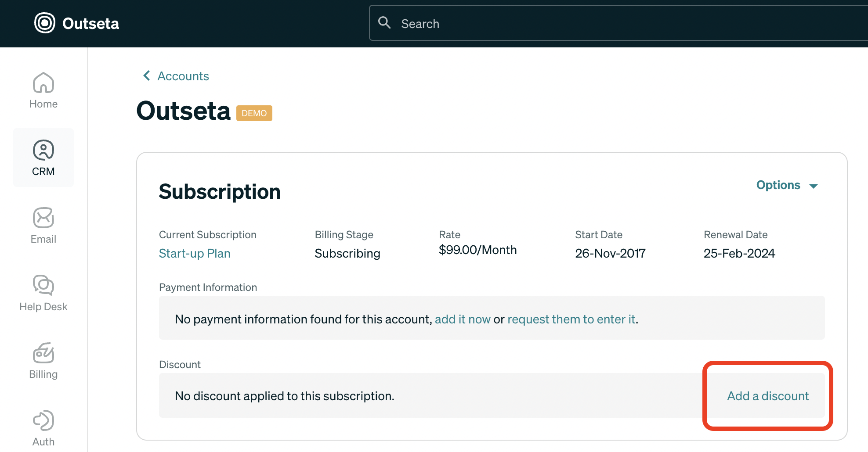
Task: Open the Options dropdown
Action: coord(778,185)
